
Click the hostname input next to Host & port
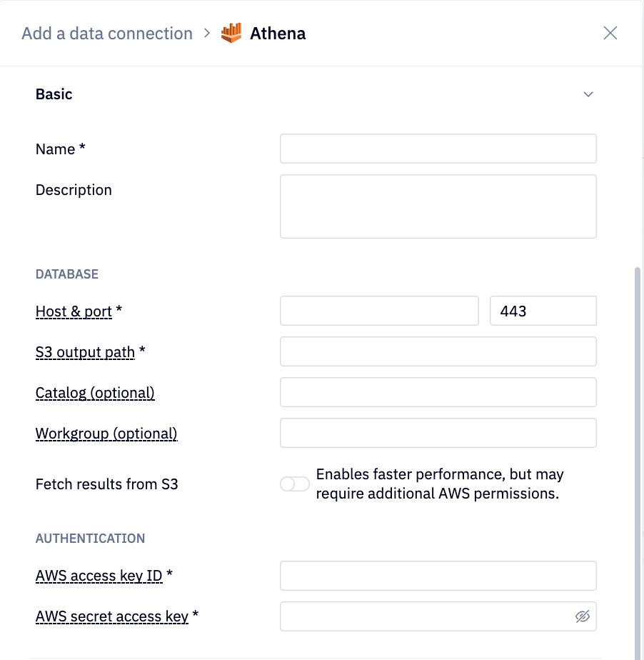pos(378,311)
